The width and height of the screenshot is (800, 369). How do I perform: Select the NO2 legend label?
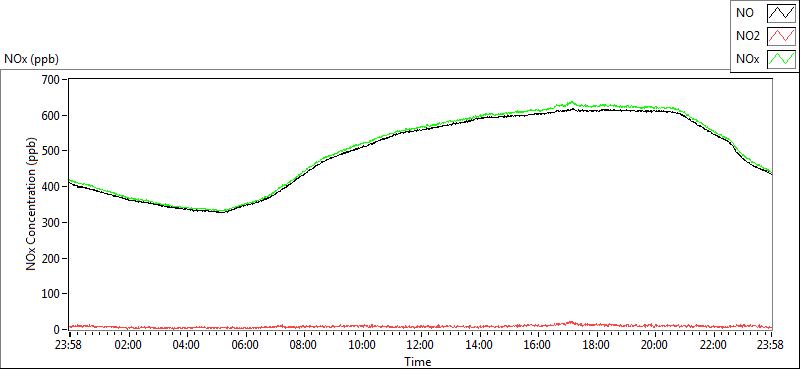748,37
